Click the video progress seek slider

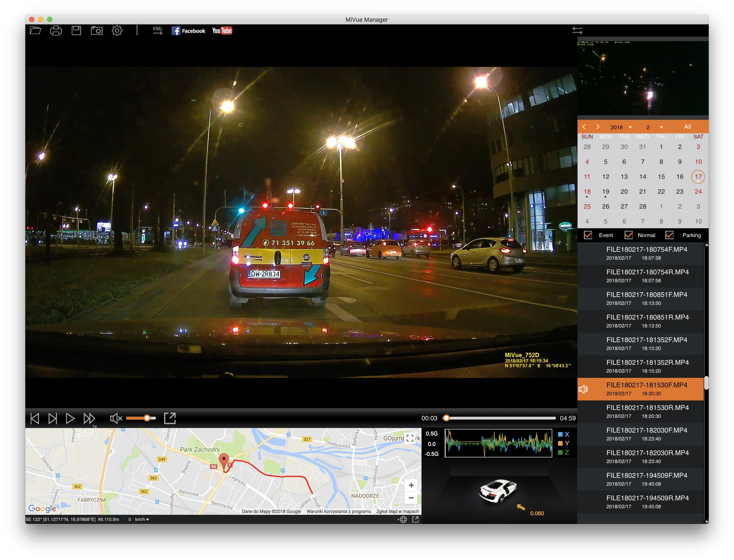(x=501, y=418)
